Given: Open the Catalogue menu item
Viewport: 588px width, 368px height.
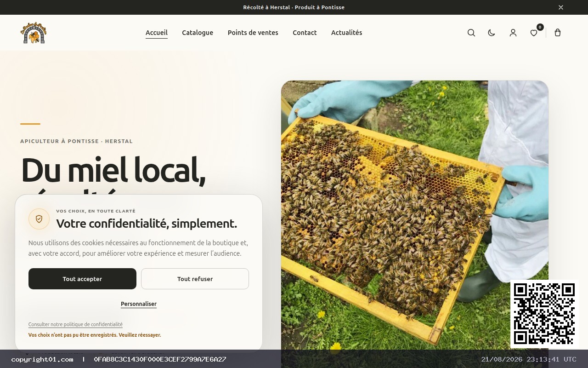Looking at the screenshot, I should click(x=198, y=33).
